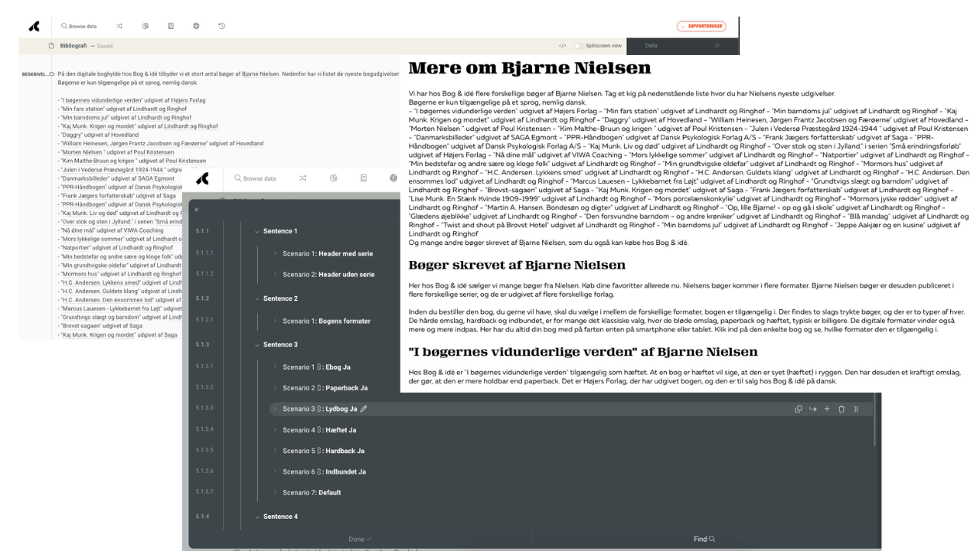Viewport: 980px width, 551px height.
Task: Click Browse data in the overlapping window
Action: pyautogui.click(x=255, y=178)
